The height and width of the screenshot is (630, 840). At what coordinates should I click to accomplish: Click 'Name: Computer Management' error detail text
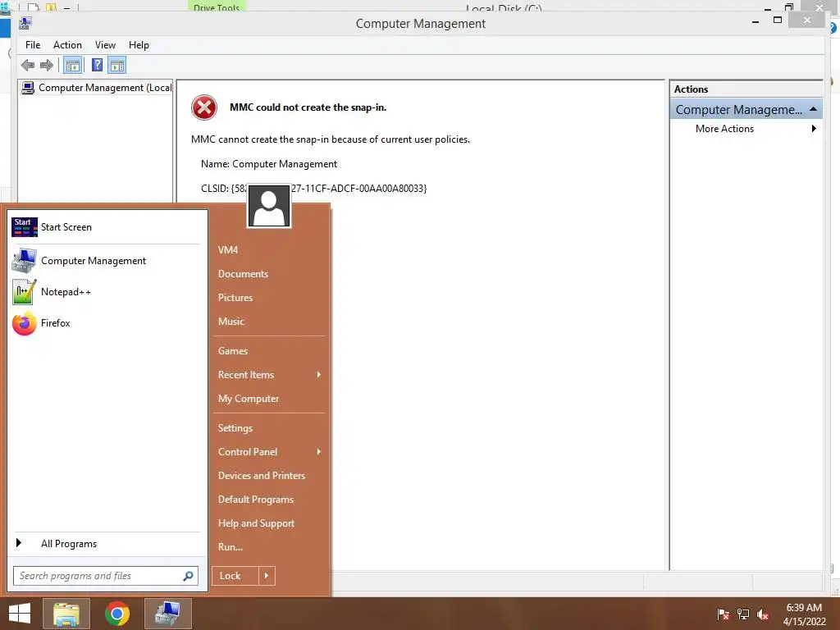[x=269, y=164]
